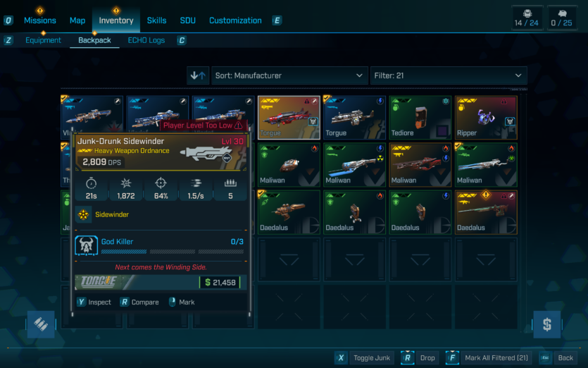
Task: Select the Inventory tab
Action: click(x=116, y=20)
